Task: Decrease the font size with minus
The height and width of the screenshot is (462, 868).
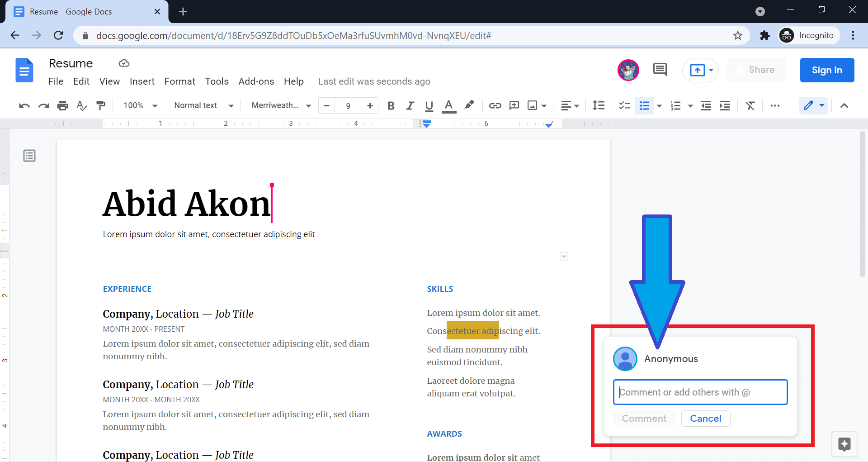Action: click(327, 106)
